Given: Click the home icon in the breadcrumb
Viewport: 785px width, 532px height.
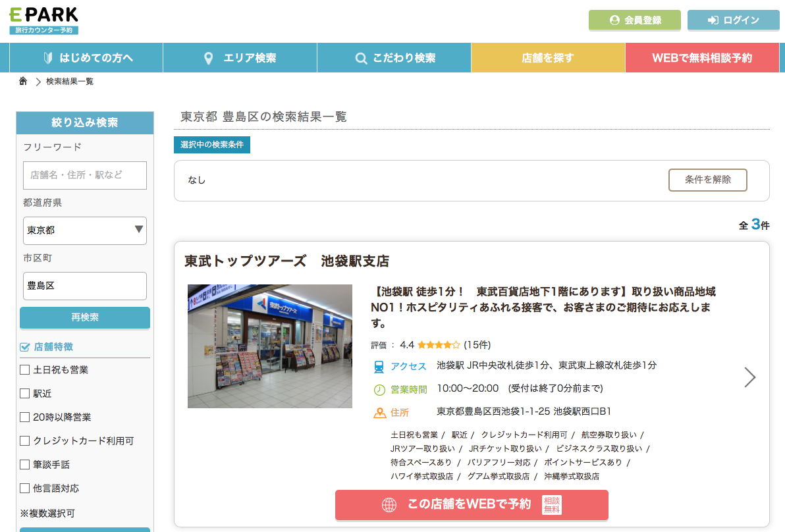Looking at the screenshot, I should pyautogui.click(x=23, y=80).
